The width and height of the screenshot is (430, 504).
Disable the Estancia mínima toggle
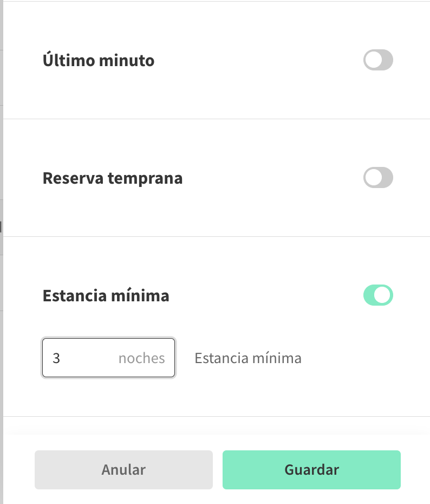[x=378, y=295]
